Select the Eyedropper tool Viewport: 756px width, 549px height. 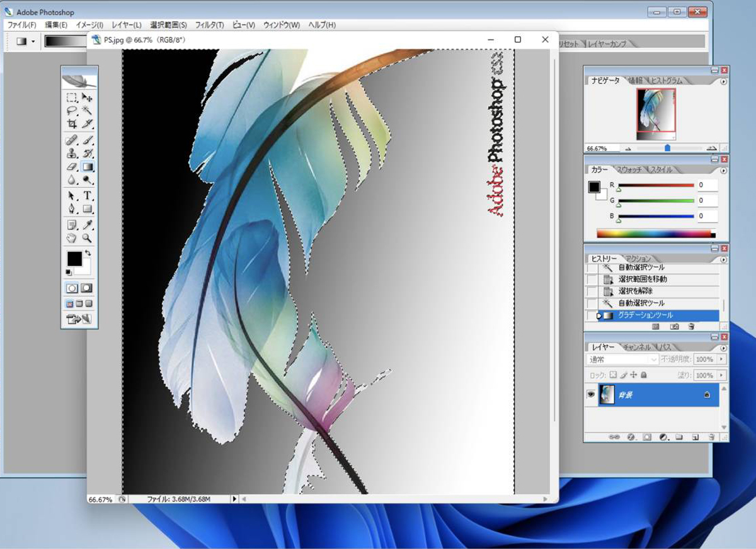(88, 225)
